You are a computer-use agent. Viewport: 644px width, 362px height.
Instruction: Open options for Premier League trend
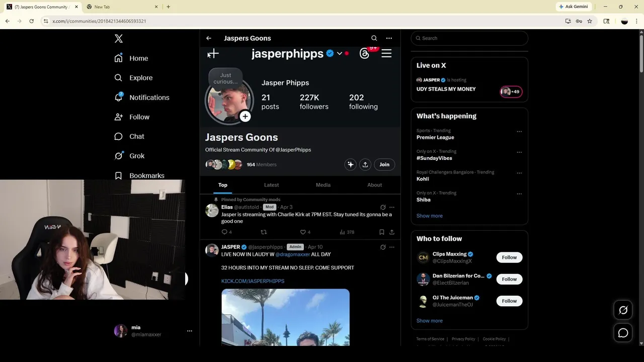(x=519, y=132)
